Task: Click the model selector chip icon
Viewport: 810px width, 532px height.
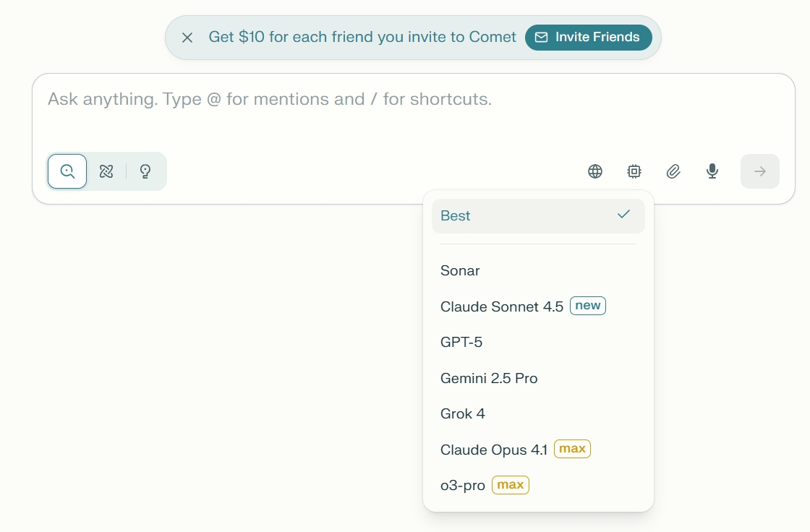Action: [634, 171]
